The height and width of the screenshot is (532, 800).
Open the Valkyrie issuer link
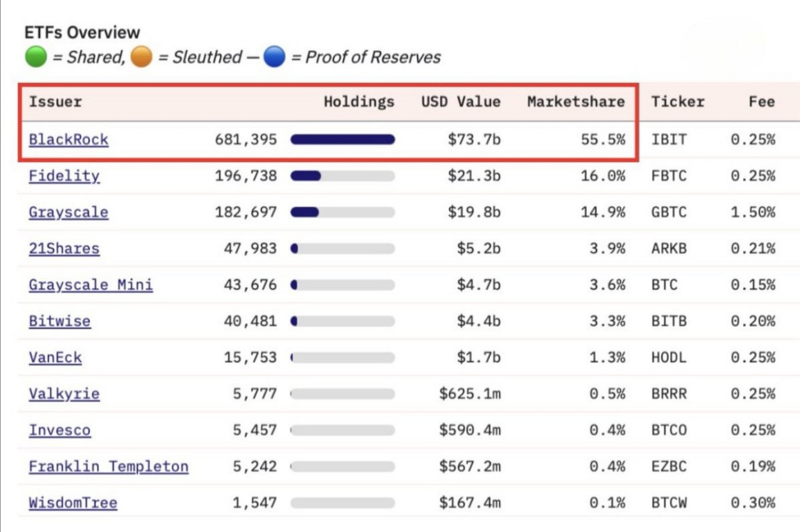[x=64, y=394]
